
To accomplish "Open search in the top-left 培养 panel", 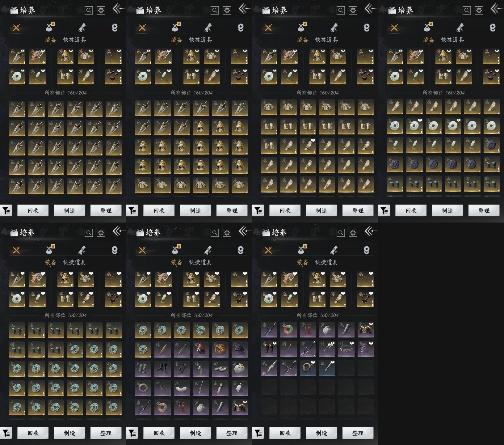I will pos(89,11).
